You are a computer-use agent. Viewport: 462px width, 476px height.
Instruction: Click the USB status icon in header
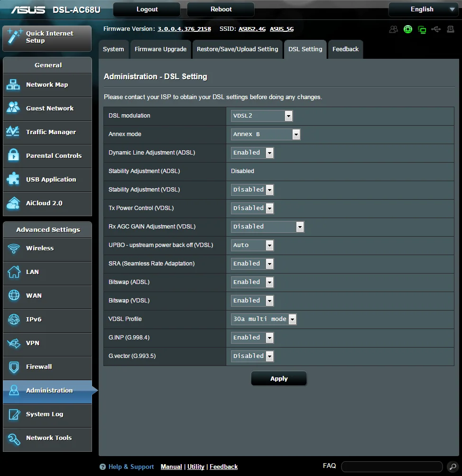coord(436,29)
